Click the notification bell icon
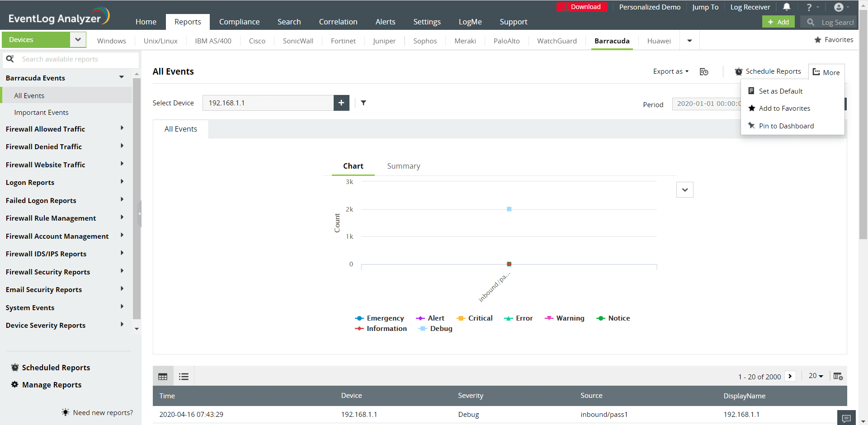Viewport: 868px width, 425px height. (x=787, y=7)
